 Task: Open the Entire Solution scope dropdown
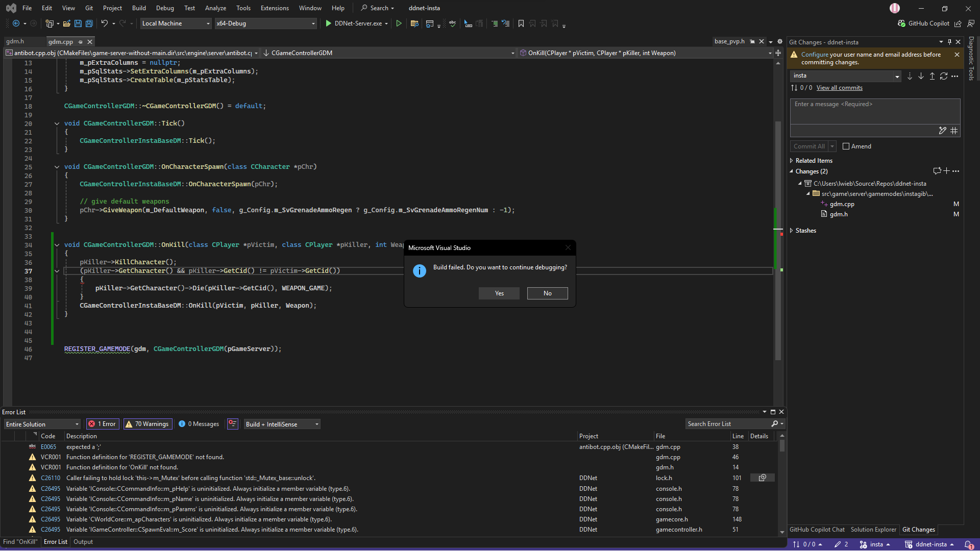(x=42, y=424)
